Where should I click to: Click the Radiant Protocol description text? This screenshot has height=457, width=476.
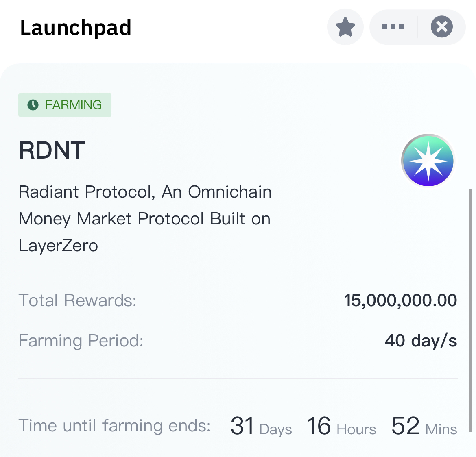[145, 218]
